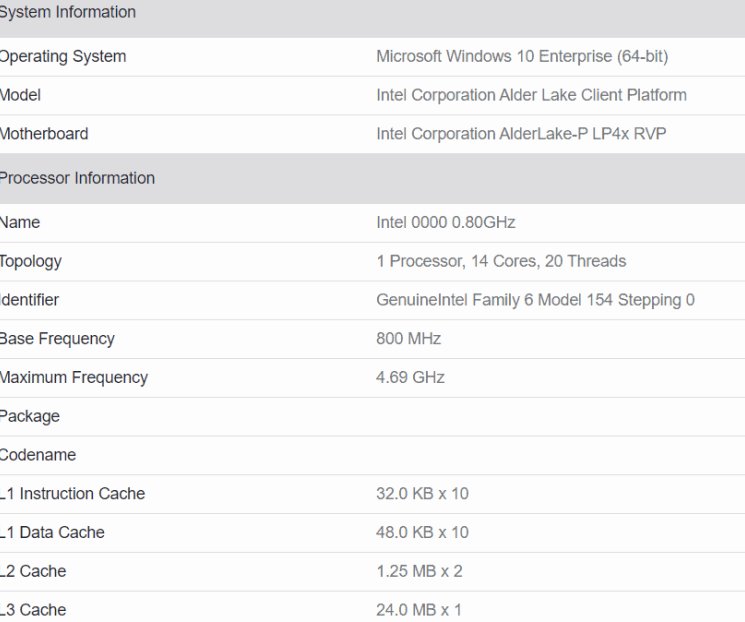Click the 'Topology' row label
Image resolution: width=745 pixels, height=622 pixels.
30,262
